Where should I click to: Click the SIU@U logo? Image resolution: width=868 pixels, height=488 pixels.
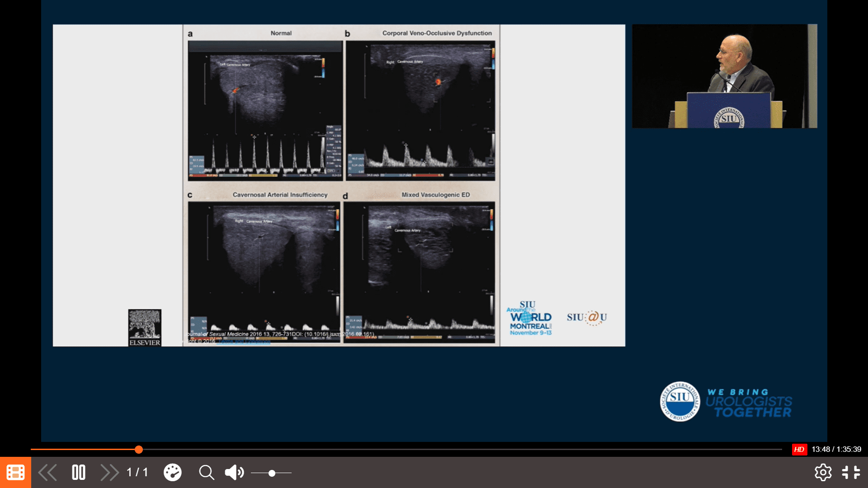[x=587, y=318]
